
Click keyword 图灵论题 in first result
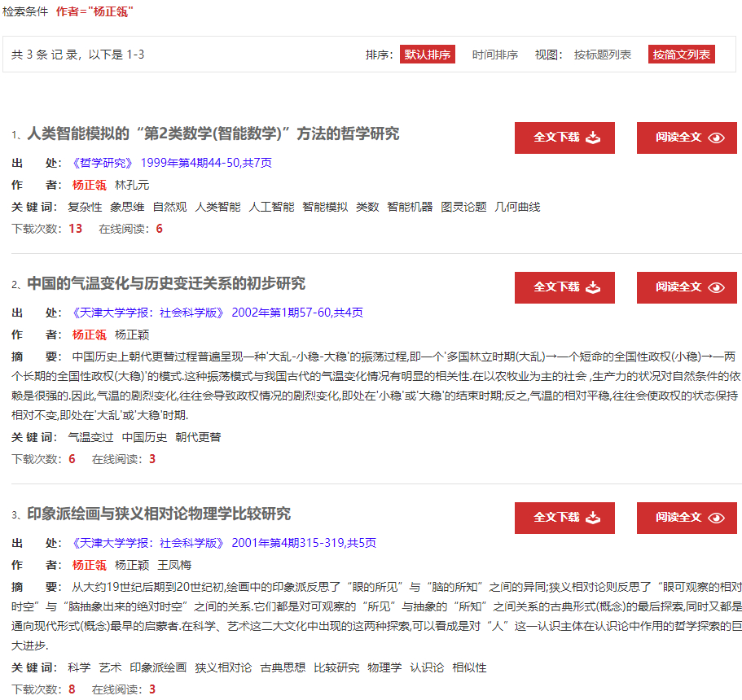pyautogui.click(x=463, y=207)
